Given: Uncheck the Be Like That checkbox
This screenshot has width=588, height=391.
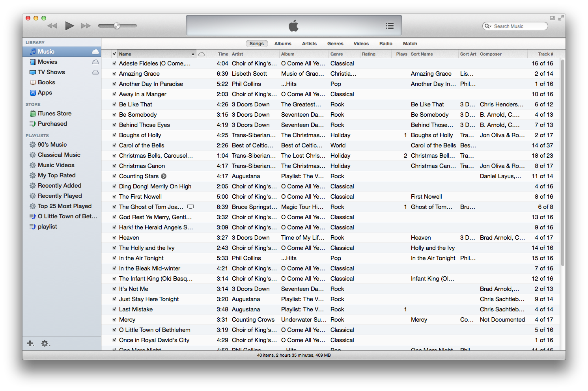Looking at the screenshot, I should coord(114,104).
